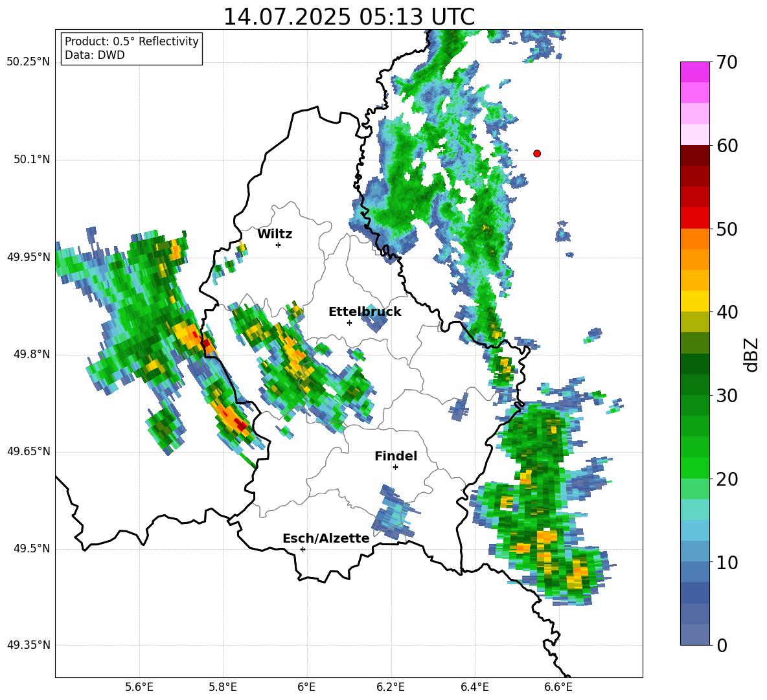The height and width of the screenshot is (700, 767).
Task: Click the 0 tick on colorbar
Action: (722, 645)
